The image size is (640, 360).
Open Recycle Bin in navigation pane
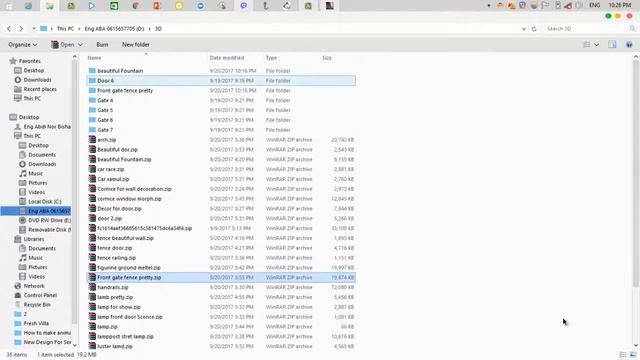pyautogui.click(x=37, y=304)
